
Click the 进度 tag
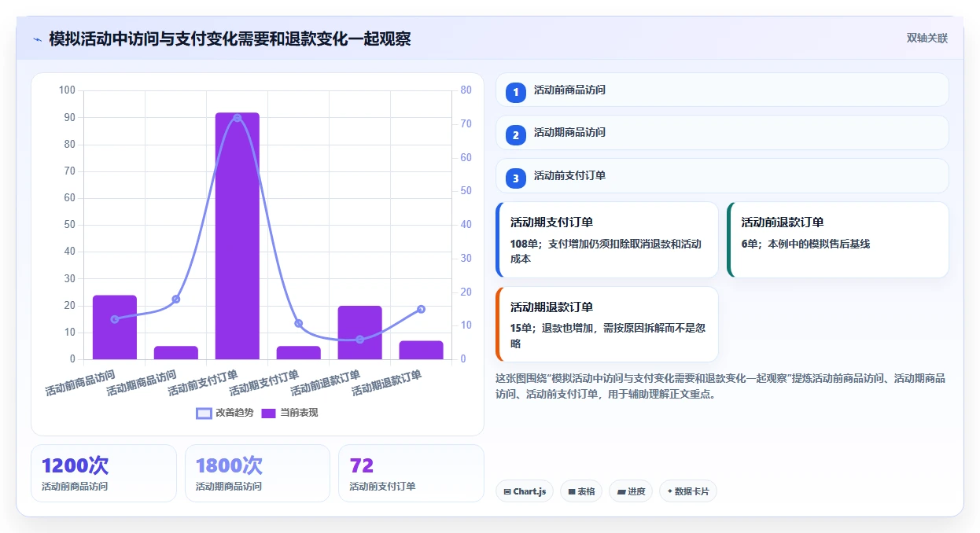click(x=631, y=491)
